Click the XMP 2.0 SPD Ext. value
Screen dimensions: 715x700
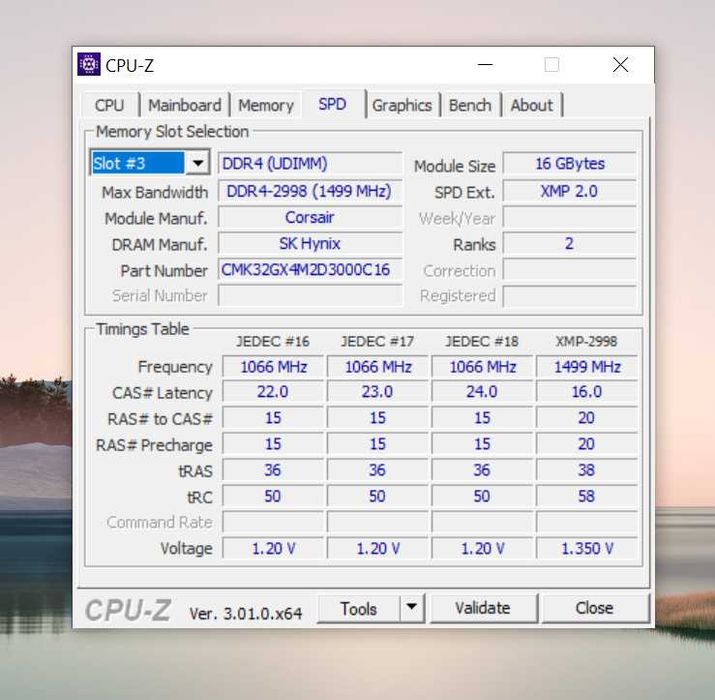click(570, 191)
